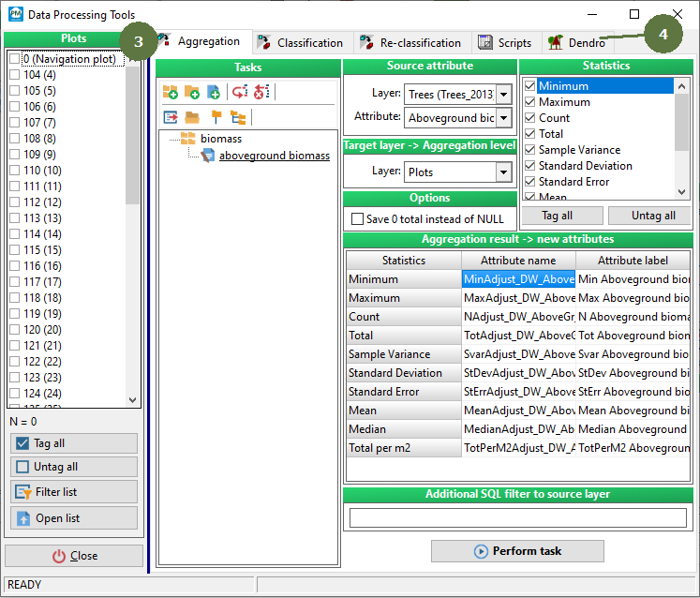Viewport: 700px width, 598px height.
Task: Enable Save 0 total instead of NULL
Action: pyautogui.click(x=357, y=219)
